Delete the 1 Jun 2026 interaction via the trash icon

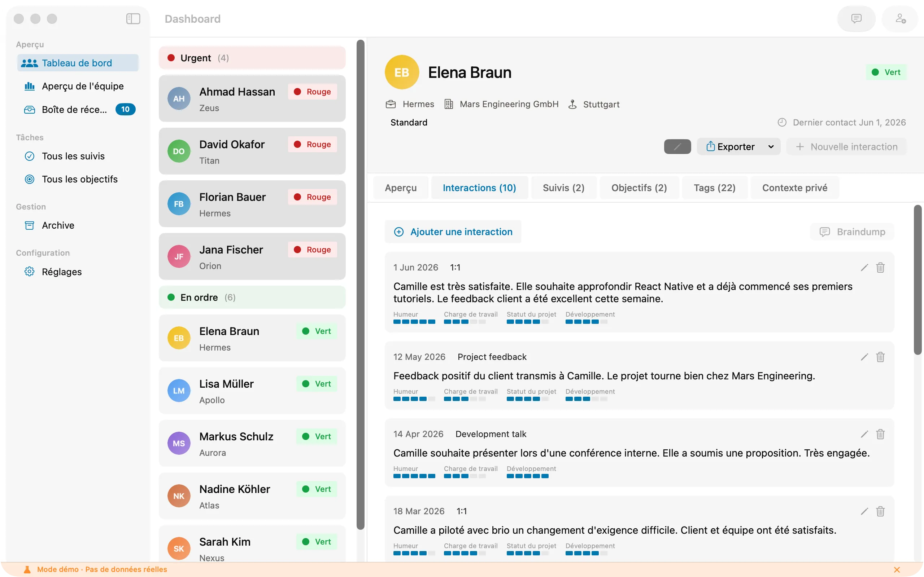pos(880,268)
